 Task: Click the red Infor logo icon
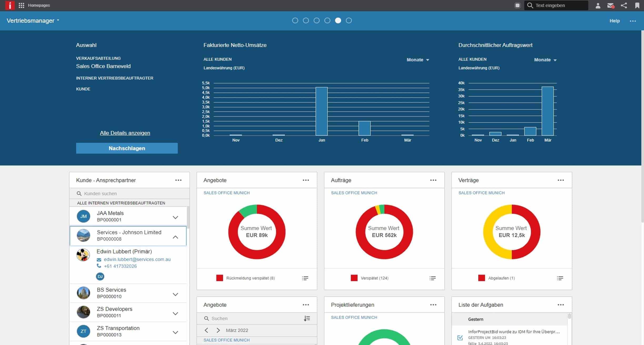pyautogui.click(x=10, y=5)
